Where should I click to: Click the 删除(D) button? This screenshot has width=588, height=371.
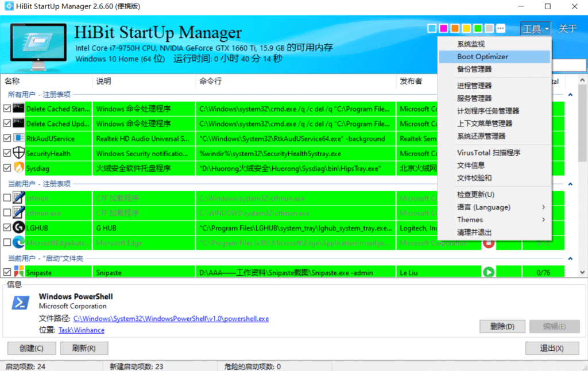pyautogui.click(x=502, y=326)
